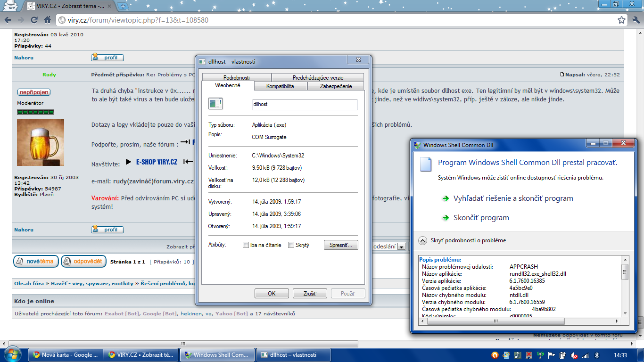Switch to 'Nová karta - Google' taskbar window
Image resolution: width=644 pixels, height=362 pixels.
[x=66, y=355]
